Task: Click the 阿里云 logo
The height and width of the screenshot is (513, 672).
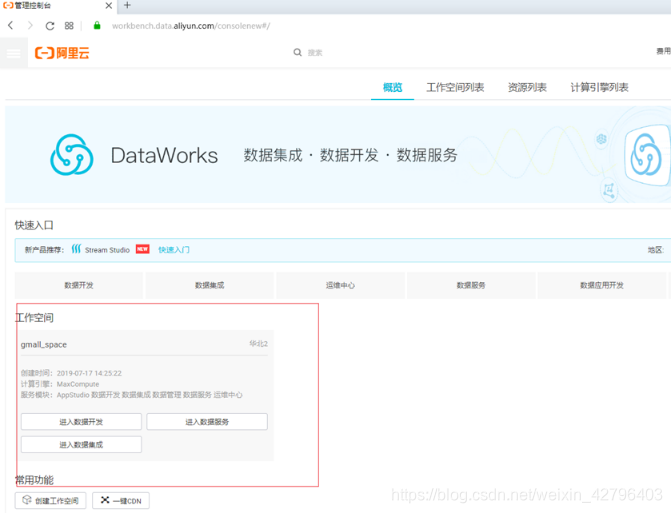Action: (62, 53)
